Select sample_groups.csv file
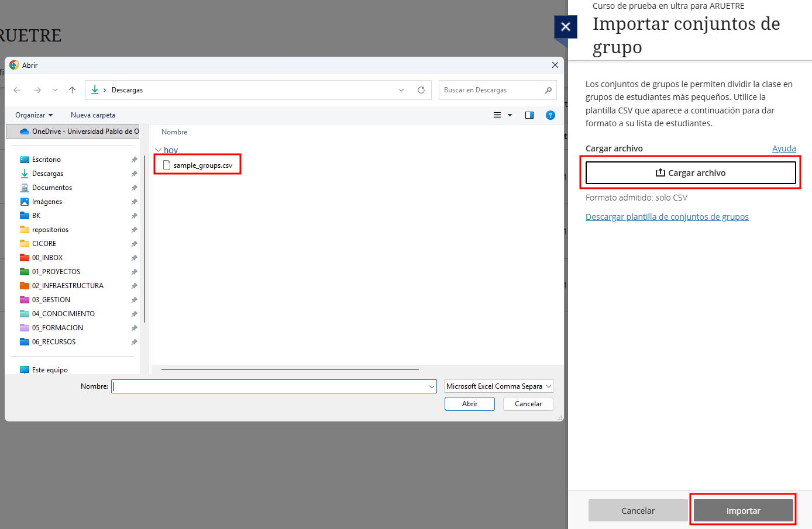Viewport: 812px width, 529px height. tap(202, 165)
